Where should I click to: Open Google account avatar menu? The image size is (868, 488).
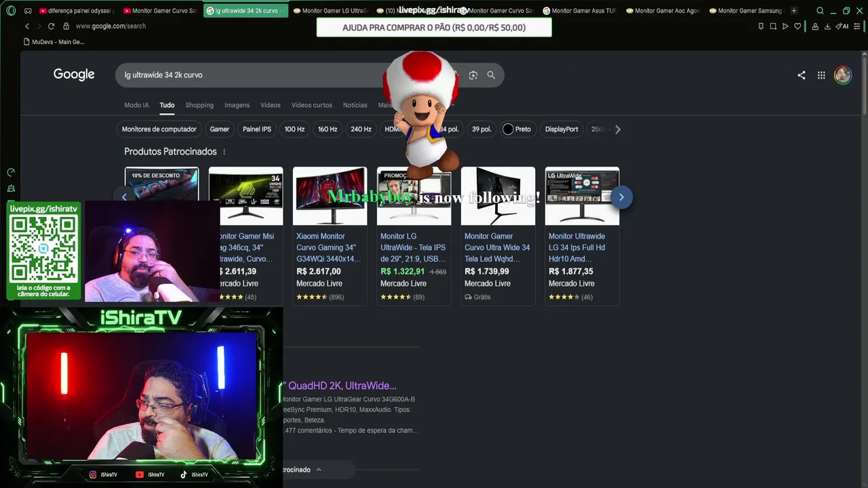843,75
